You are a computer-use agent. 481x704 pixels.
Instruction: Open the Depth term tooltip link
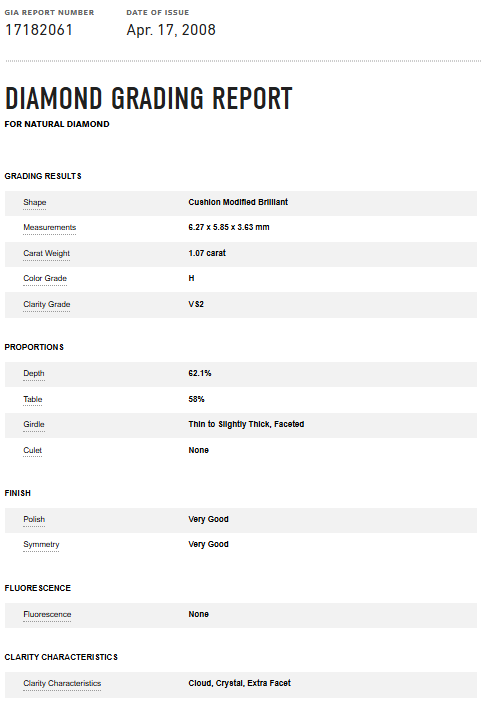pyautogui.click(x=34, y=374)
